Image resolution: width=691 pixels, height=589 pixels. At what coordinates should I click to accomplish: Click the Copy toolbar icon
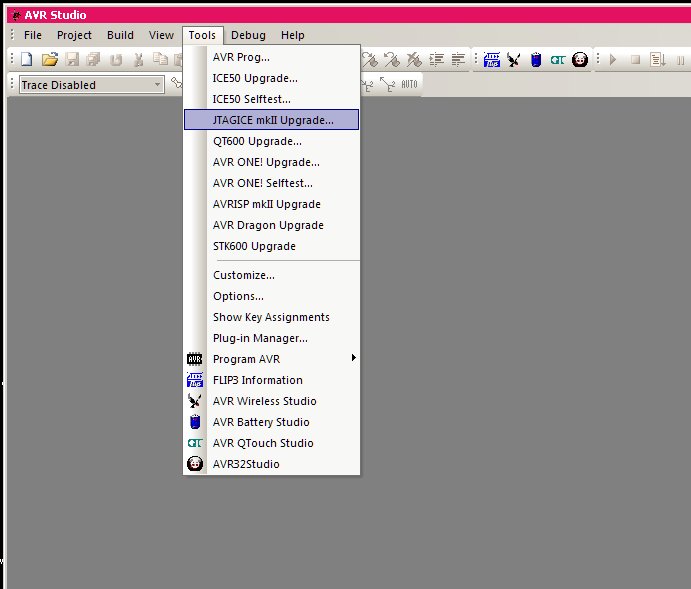[x=160, y=59]
